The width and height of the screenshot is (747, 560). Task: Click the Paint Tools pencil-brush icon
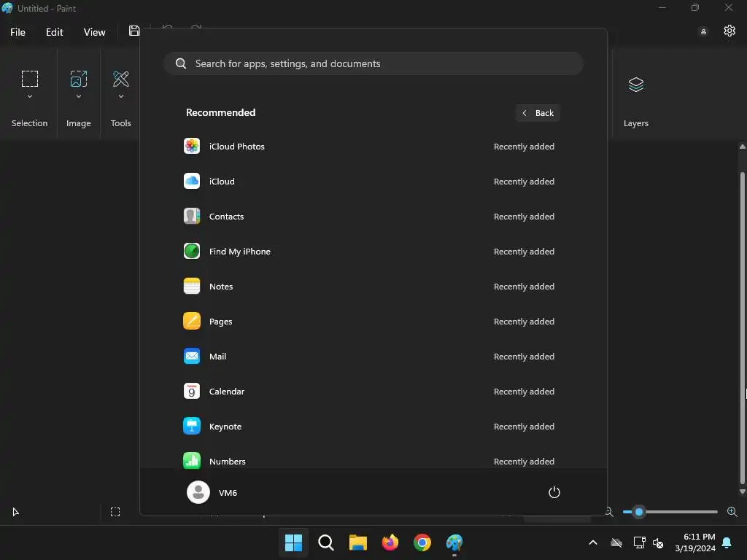[121, 79]
